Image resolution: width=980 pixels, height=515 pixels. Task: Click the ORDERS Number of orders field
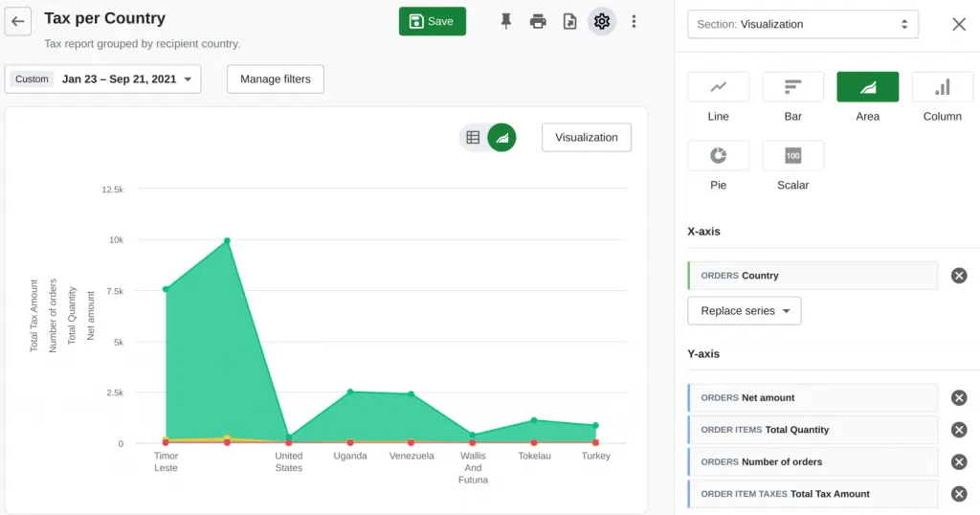813,462
